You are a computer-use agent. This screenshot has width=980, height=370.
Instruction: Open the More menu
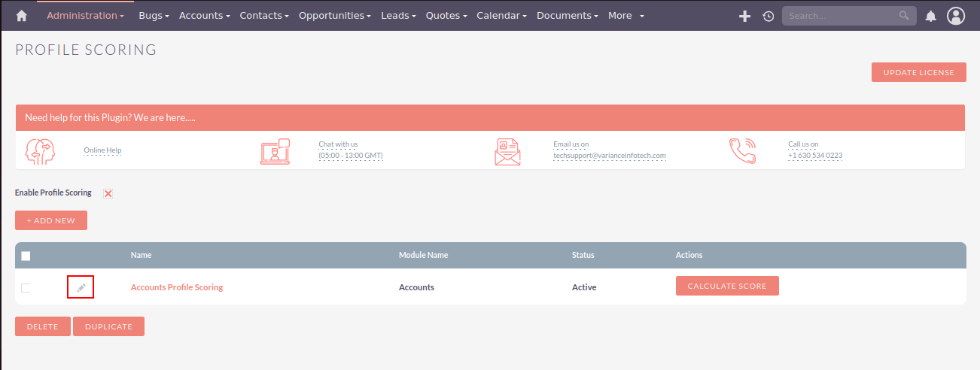pyautogui.click(x=626, y=15)
